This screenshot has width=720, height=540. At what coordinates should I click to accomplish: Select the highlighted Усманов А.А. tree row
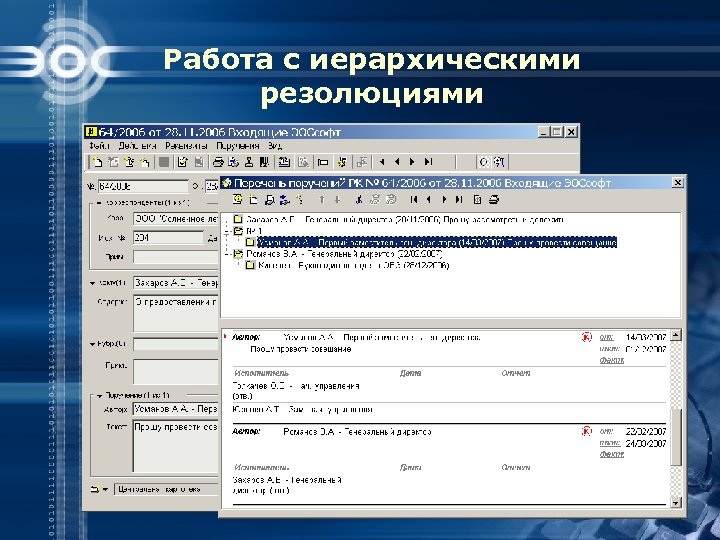(437, 242)
